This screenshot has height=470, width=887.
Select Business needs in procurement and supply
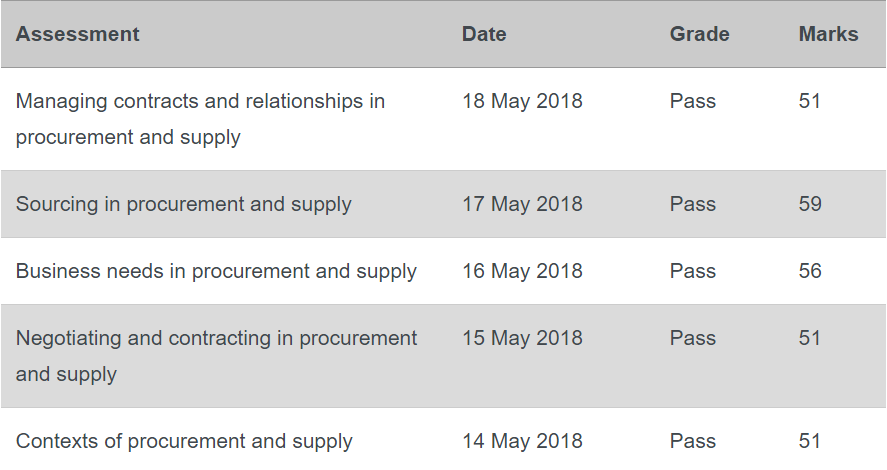216,271
